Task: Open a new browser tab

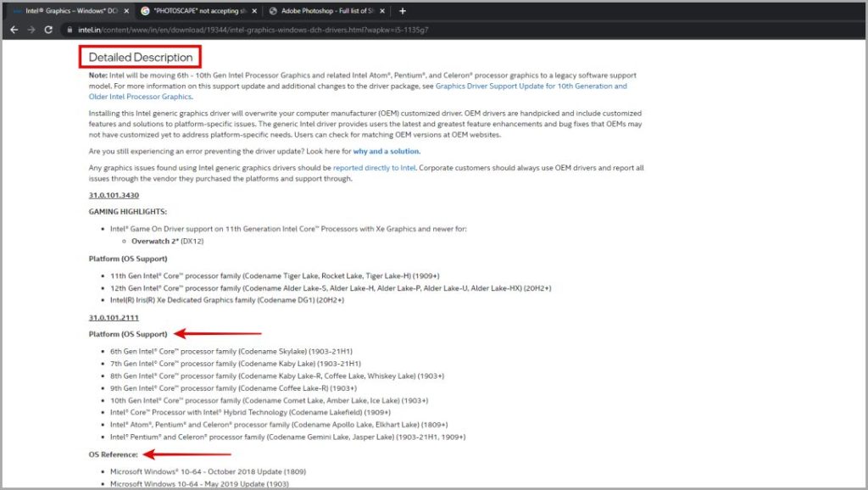Action: click(x=403, y=10)
